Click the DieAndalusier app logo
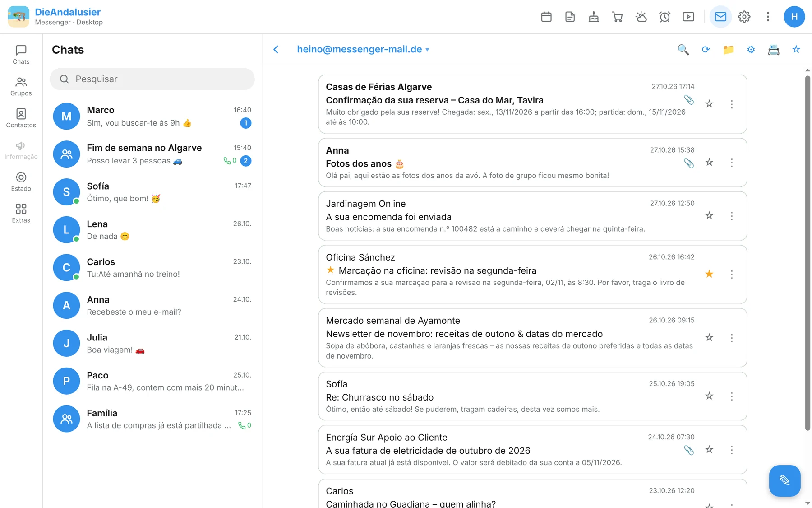 point(18,17)
